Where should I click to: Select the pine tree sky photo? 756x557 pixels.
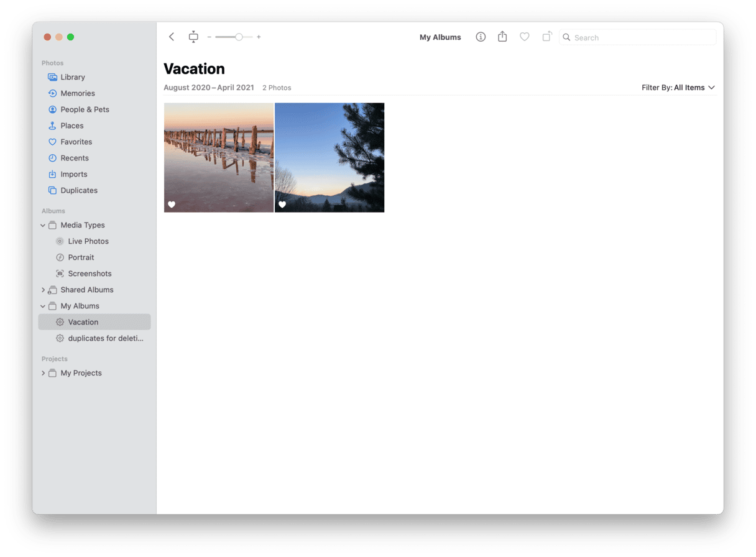[330, 157]
